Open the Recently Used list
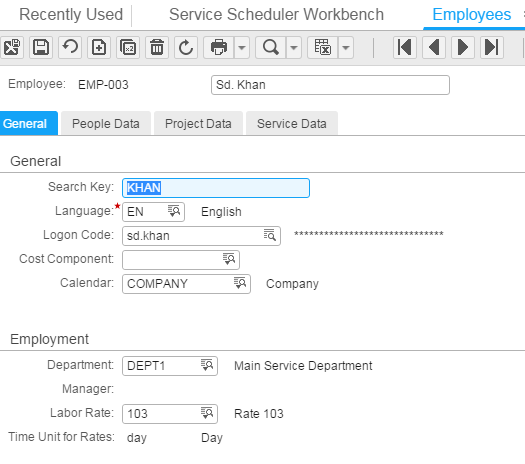The width and height of the screenshot is (525, 464). pos(71,15)
